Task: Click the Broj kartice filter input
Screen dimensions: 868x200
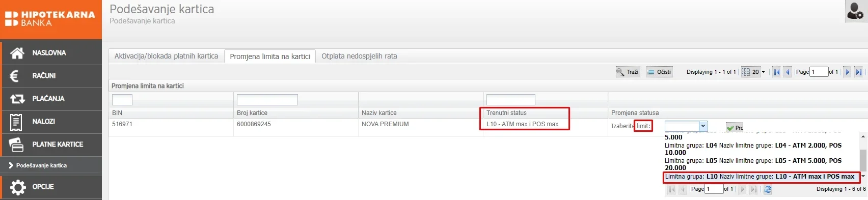Action: [x=267, y=100]
